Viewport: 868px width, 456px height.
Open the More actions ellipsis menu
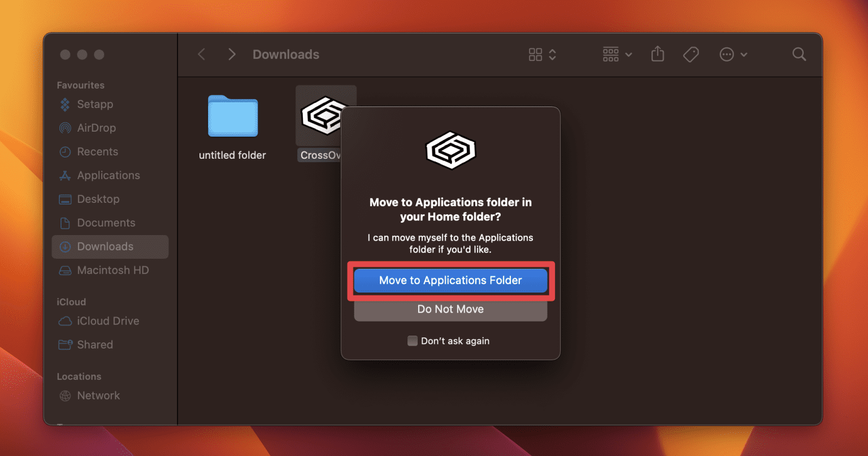(733, 54)
